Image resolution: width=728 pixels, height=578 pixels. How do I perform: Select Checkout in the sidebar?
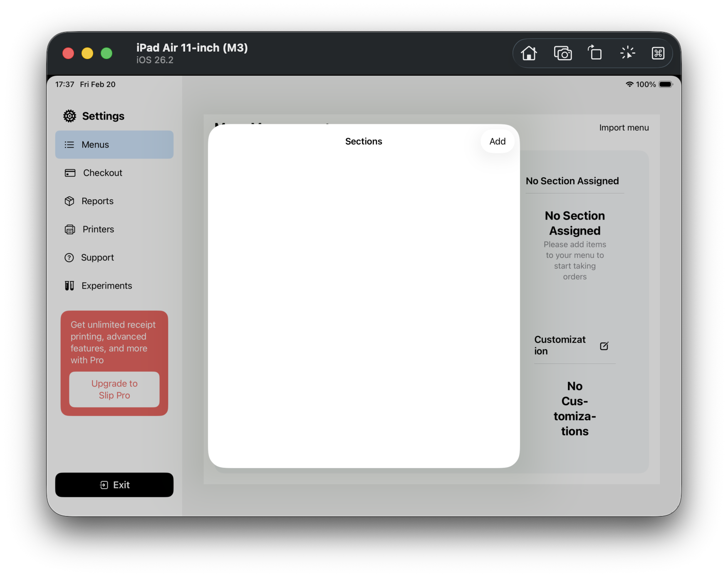tap(102, 173)
